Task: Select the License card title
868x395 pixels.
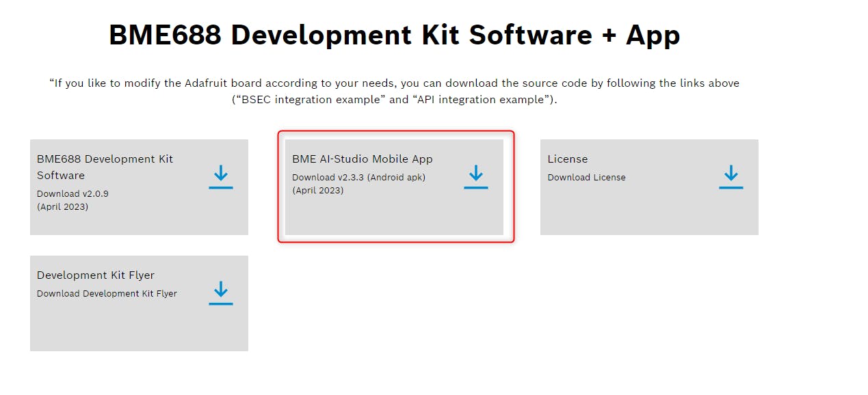Action: [568, 159]
